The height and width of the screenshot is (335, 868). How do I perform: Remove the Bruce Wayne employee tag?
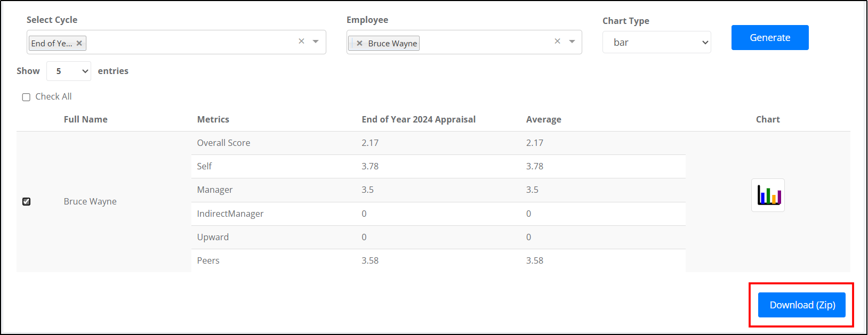click(359, 43)
